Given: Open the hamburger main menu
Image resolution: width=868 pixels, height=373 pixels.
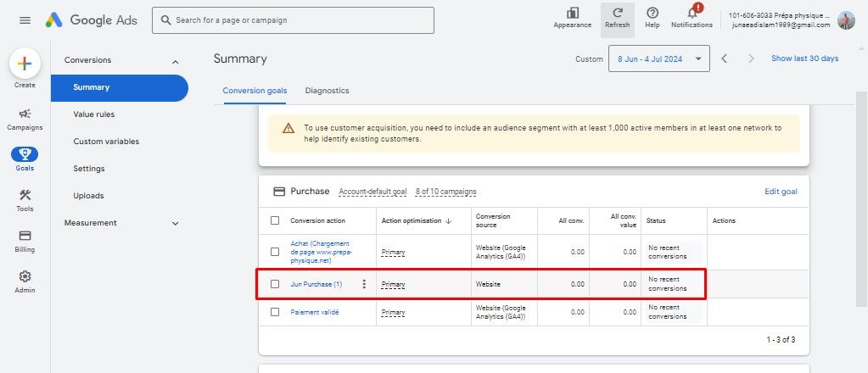Looking at the screenshot, I should click(25, 20).
